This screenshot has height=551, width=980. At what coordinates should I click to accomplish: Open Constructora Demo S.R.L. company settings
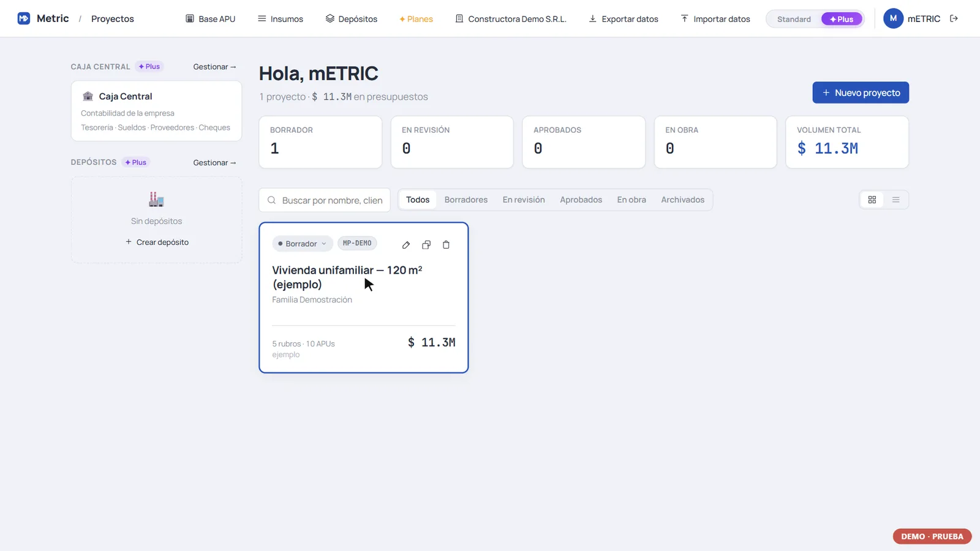click(511, 19)
